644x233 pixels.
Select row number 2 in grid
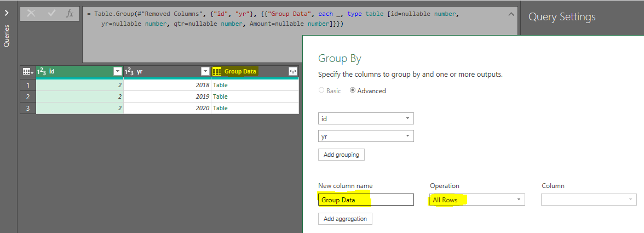click(28, 96)
